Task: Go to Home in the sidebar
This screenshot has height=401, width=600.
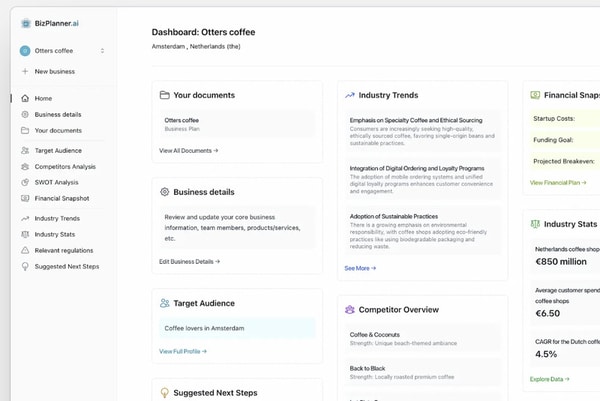Action: coord(43,98)
